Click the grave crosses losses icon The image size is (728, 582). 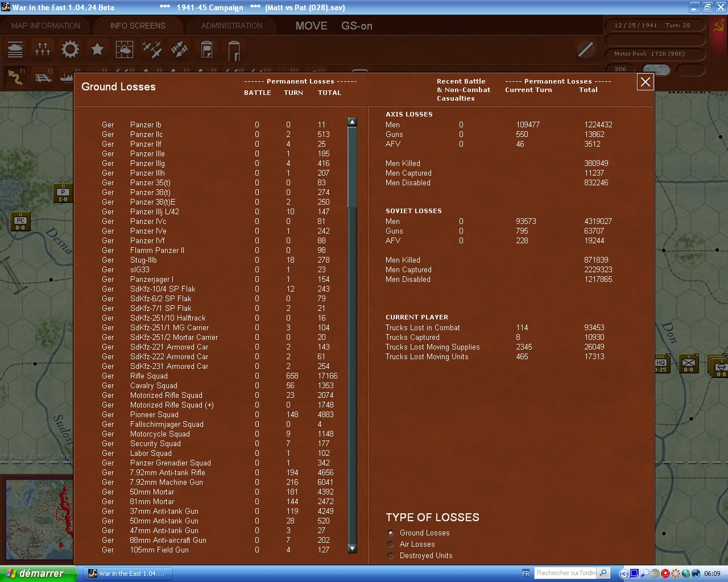(x=43, y=49)
